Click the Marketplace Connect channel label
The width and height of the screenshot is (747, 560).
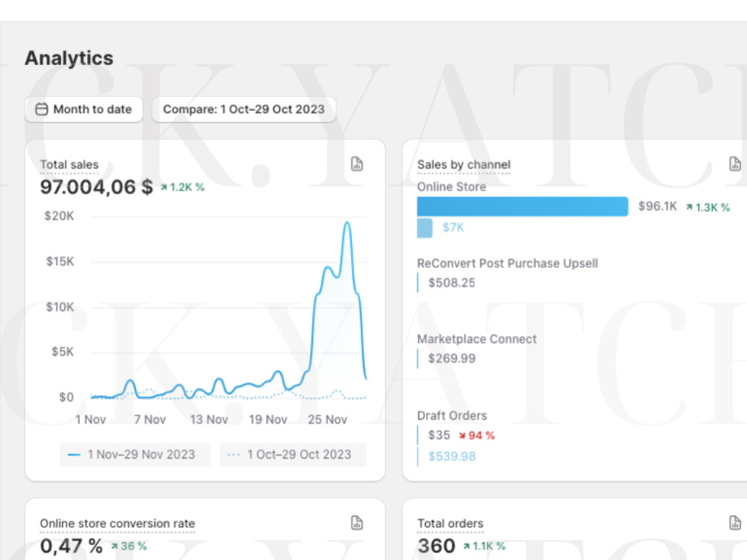click(x=477, y=339)
